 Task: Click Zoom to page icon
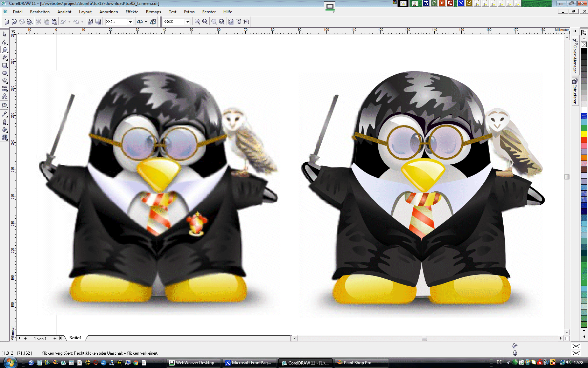pos(231,22)
